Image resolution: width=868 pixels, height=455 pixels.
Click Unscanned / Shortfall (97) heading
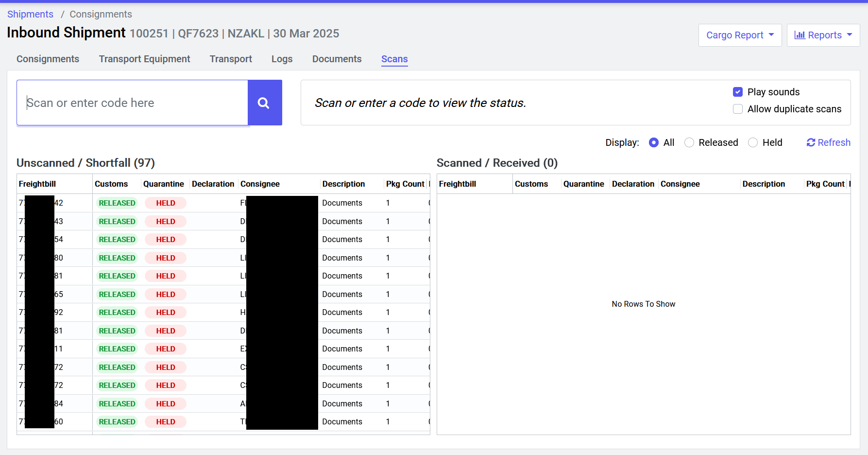85,163
